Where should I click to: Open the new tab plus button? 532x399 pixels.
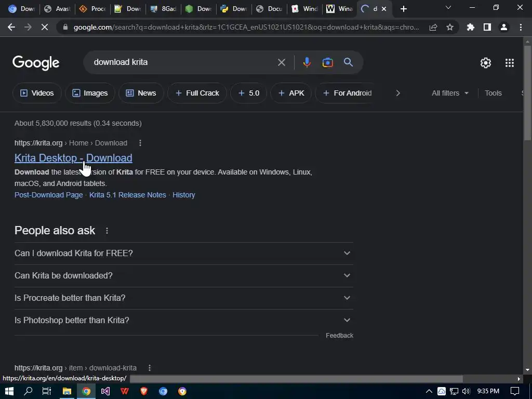[x=403, y=9]
